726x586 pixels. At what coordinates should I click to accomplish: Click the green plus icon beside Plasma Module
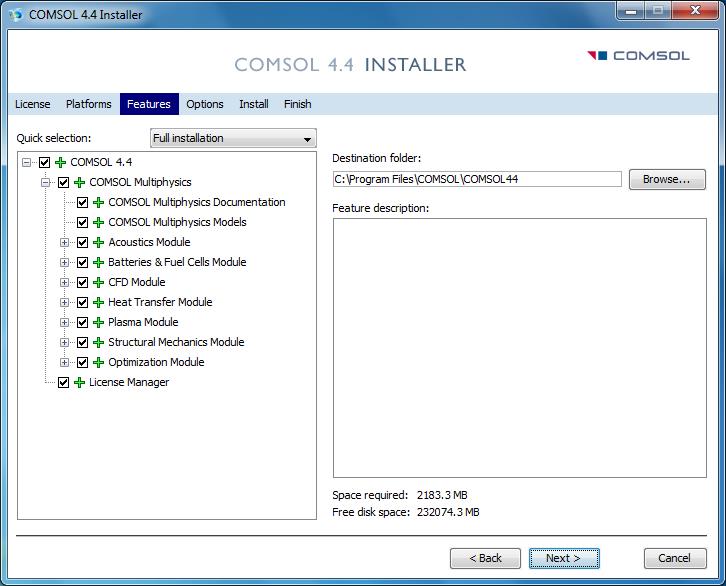point(98,322)
